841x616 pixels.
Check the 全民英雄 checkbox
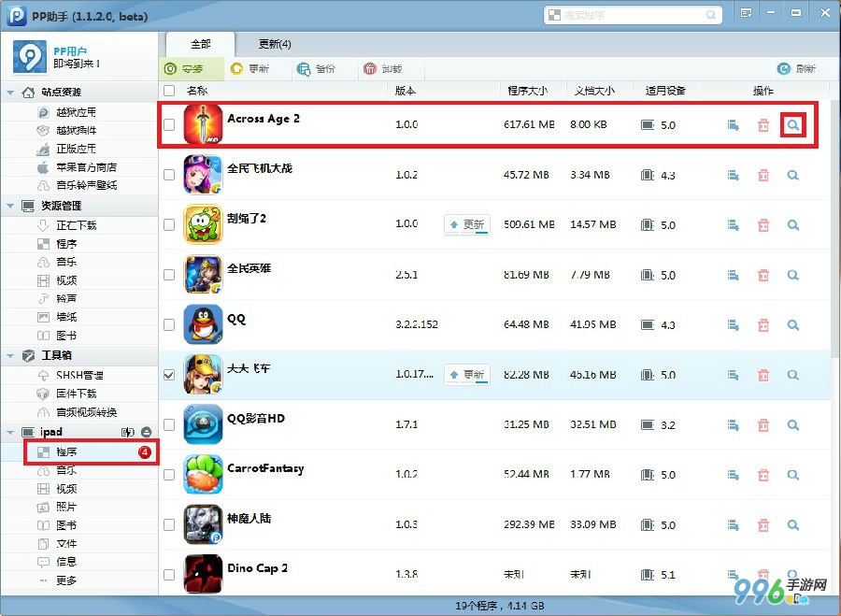tap(169, 274)
